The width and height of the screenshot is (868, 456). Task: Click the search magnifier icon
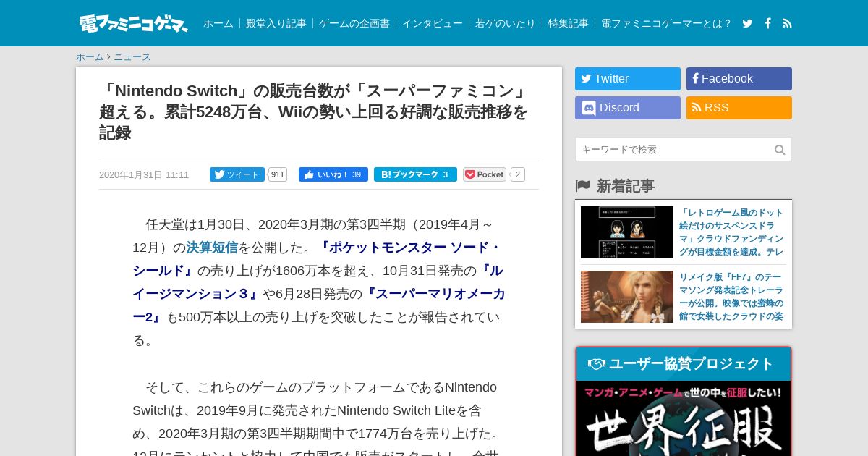coord(780,150)
